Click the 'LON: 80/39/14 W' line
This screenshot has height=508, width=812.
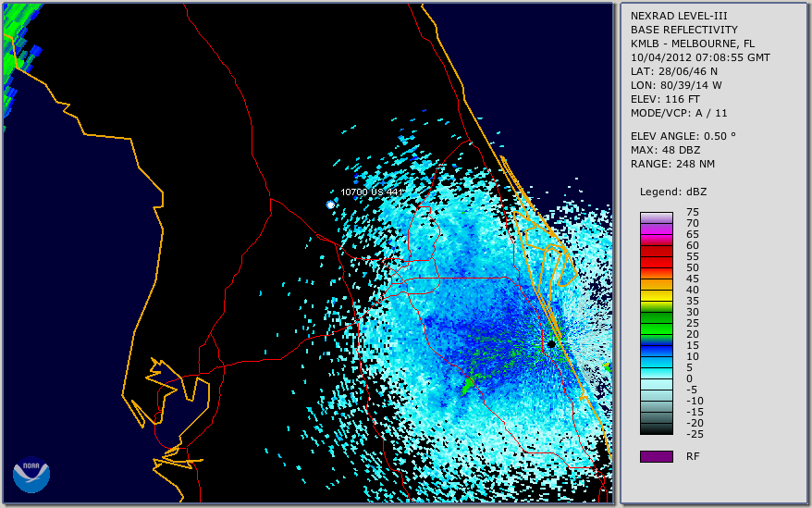676,85
